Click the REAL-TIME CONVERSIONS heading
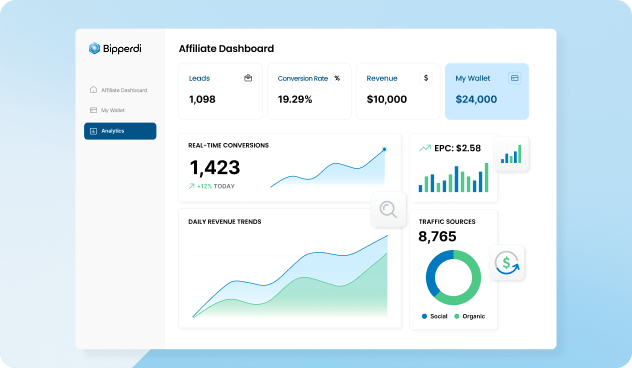This screenshot has height=368, width=632. [x=229, y=145]
